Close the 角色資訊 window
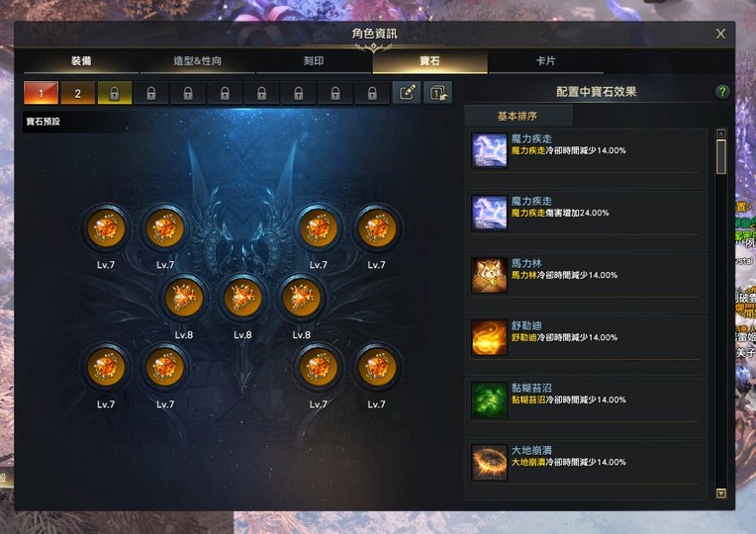The width and height of the screenshot is (756, 534). coord(720,34)
